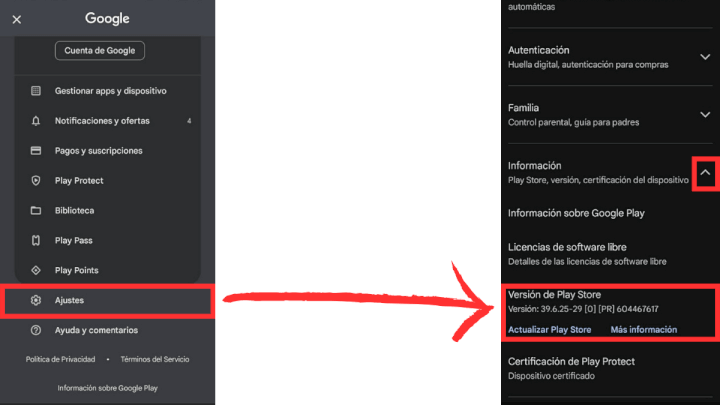Click the payments card icon

(x=36, y=151)
